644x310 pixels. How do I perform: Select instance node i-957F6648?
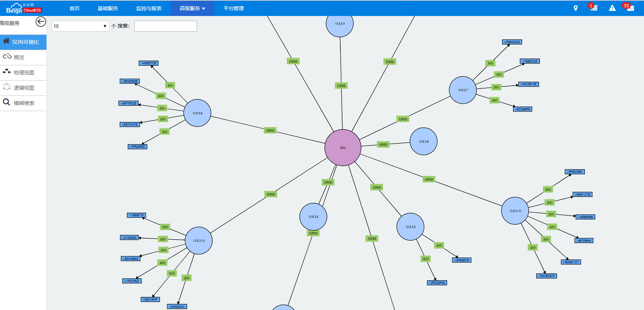[x=584, y=241]
